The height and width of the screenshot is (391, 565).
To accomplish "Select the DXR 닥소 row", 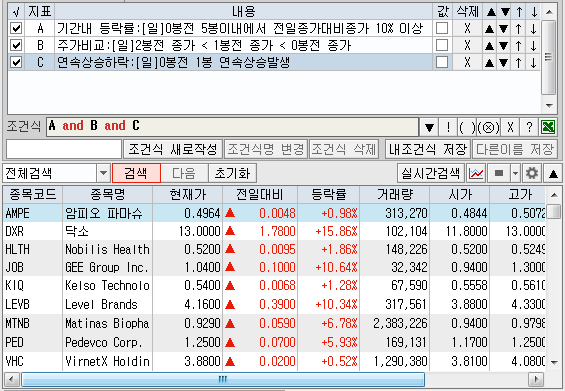I will coord(275,231).
